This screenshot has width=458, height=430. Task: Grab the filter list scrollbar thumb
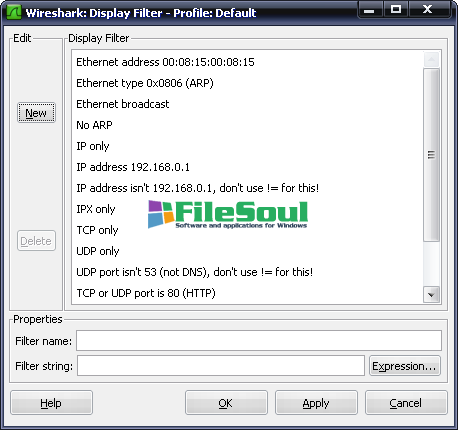[431, 155]
